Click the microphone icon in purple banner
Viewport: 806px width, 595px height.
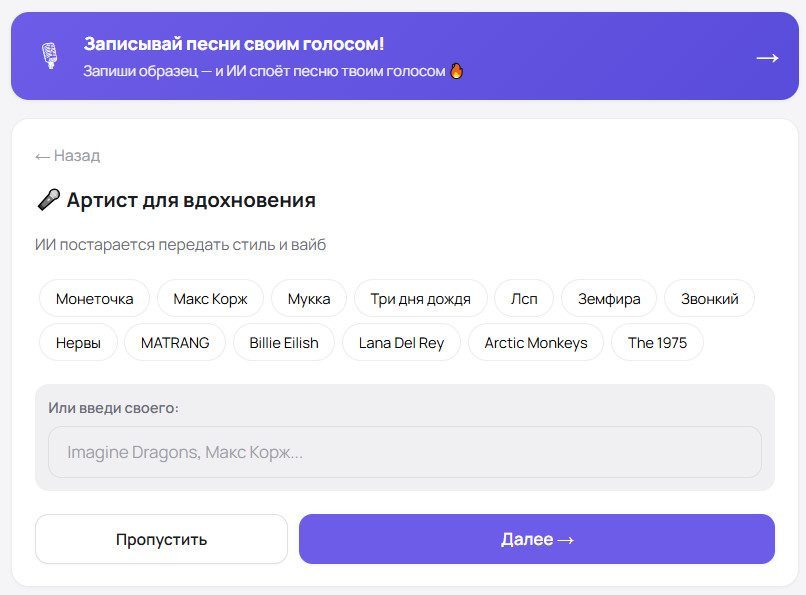coord(50,55)
